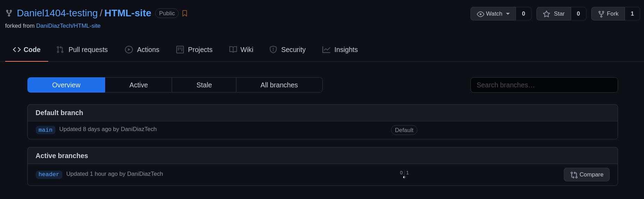Open the Security tab
The image size is (644, 199).
[x=287, y=50]
